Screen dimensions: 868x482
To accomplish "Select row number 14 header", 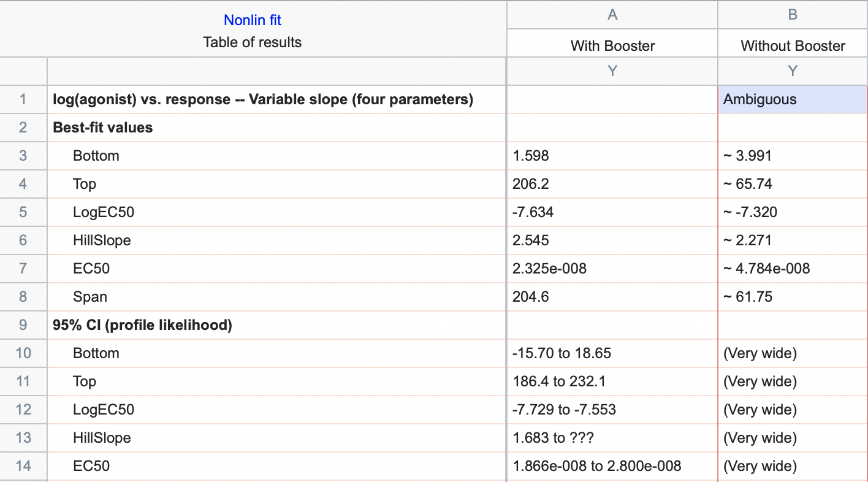I will pos(23,466).
